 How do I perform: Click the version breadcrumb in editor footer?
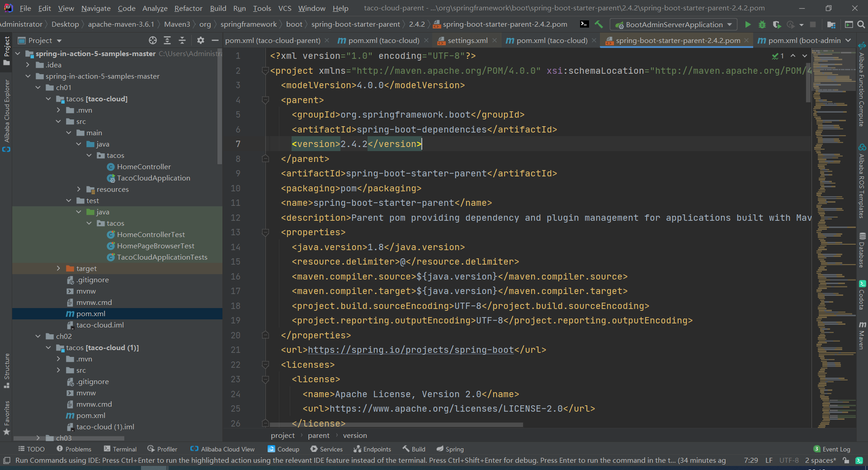point(355,436)
